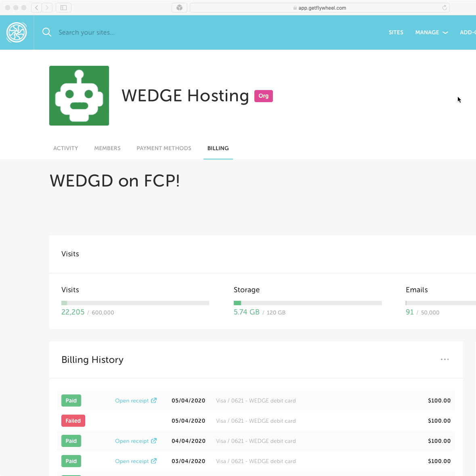Screen dimensions: 476x476
Task: Open the 03/04/2020 receipt external-link icon
Action: 154,461
